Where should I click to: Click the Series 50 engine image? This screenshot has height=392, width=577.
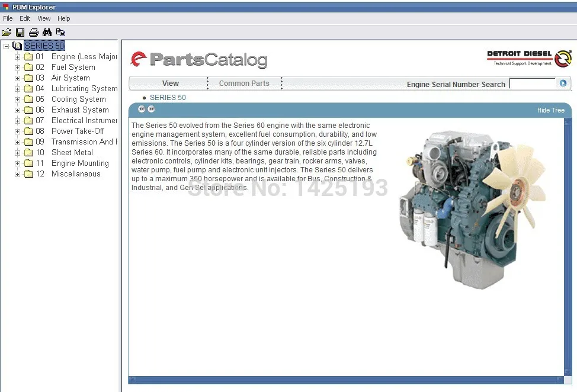click(x=473, y=209)
